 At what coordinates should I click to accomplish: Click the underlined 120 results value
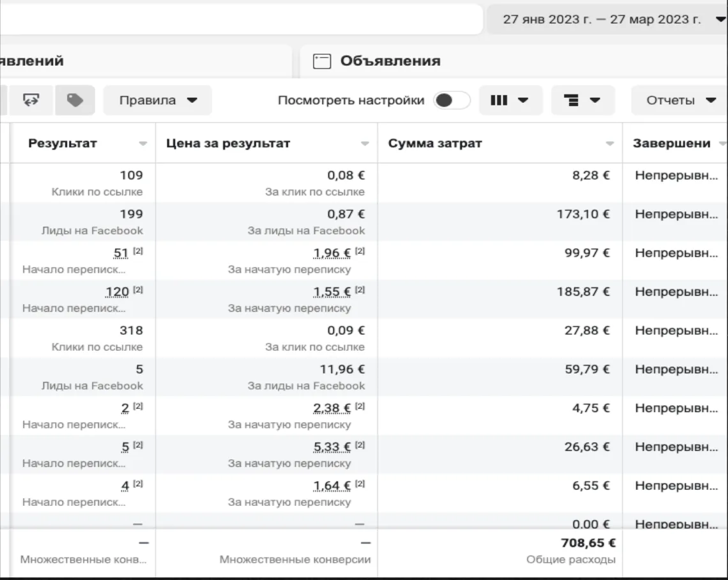tap(117, 292)
